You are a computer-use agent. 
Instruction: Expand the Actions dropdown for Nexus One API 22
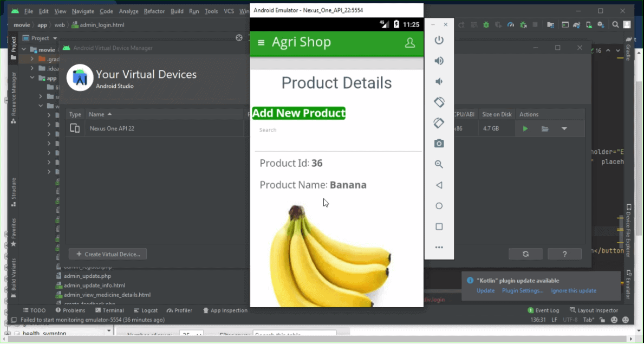pos(564,128)
